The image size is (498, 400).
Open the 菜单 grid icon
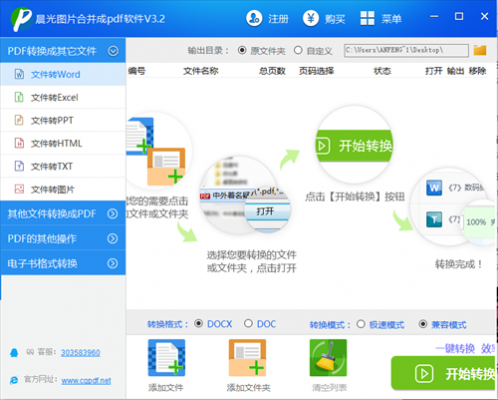(x=367, y=18)
